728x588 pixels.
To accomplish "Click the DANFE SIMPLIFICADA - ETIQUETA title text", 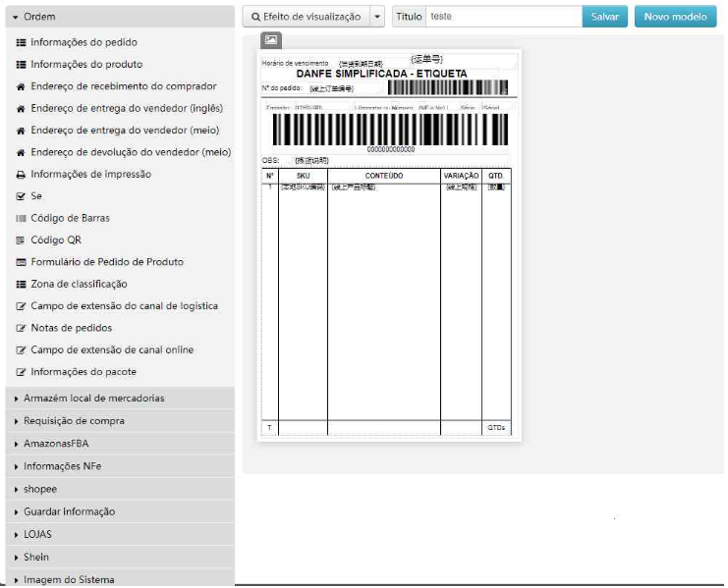I will pyautogui.click(x=381, y=75).
